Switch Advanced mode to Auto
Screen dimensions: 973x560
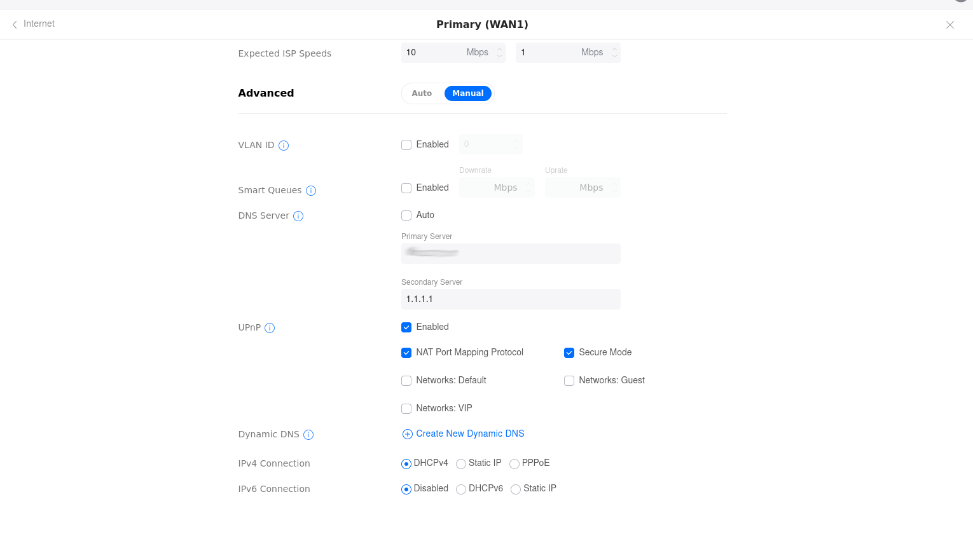422,93
